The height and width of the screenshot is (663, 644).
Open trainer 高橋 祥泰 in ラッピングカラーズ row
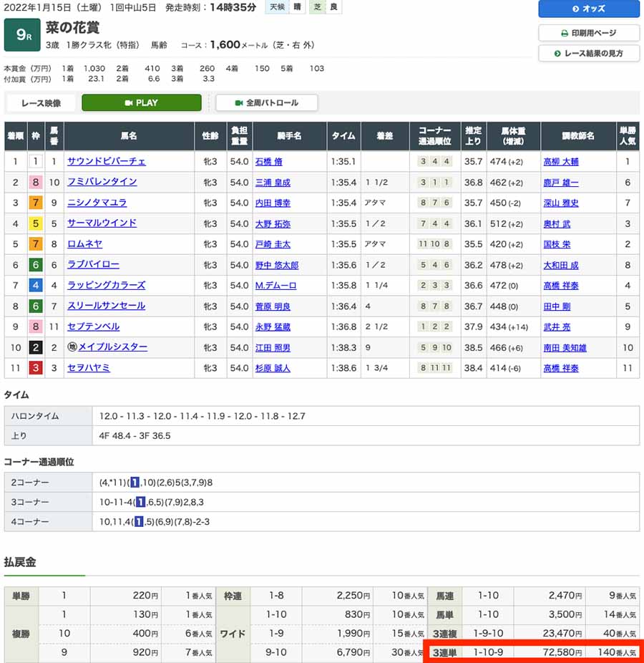pos(561,286)
